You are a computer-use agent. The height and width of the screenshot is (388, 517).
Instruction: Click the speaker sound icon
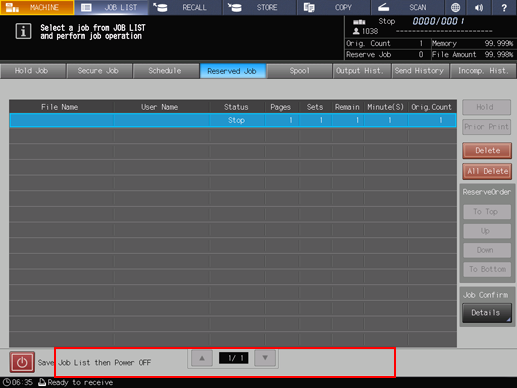coord(479,7)
